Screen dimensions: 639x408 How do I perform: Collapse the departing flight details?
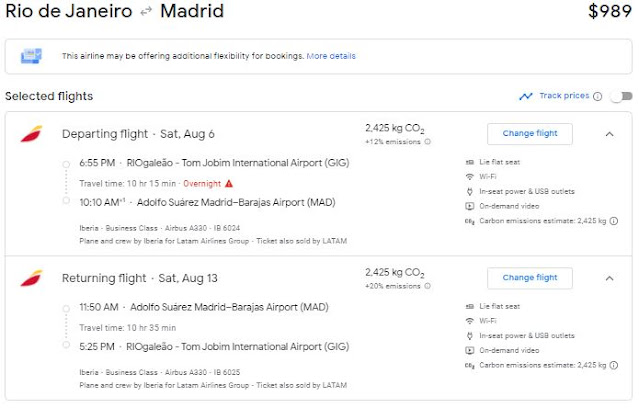click(x=610, y=134)
